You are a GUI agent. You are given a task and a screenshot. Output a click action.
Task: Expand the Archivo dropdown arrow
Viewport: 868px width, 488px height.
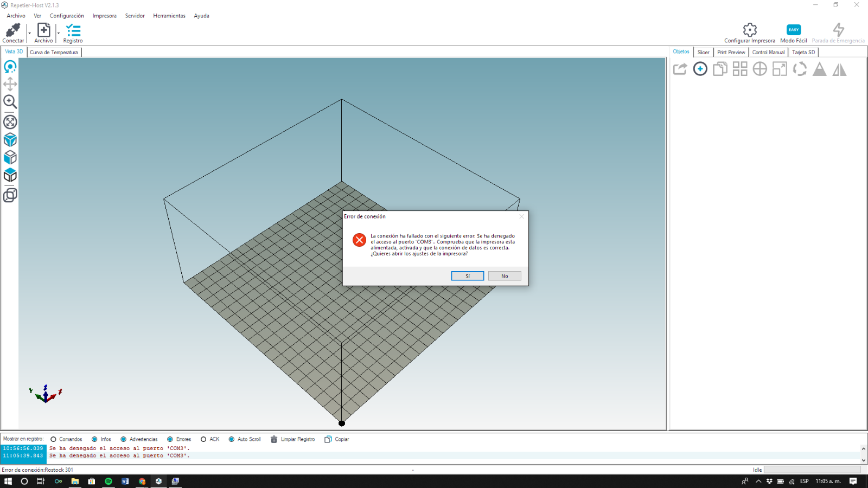(x=59, y=34)
